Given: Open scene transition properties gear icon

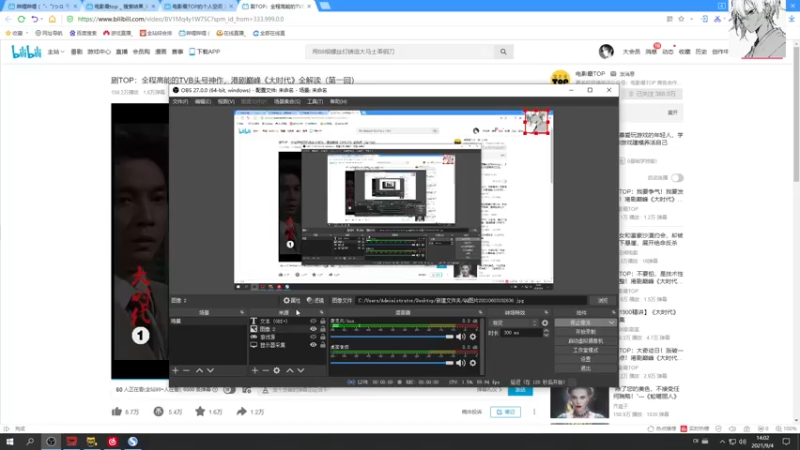Looking at the screenshot, I should click(x=545, y=323).
